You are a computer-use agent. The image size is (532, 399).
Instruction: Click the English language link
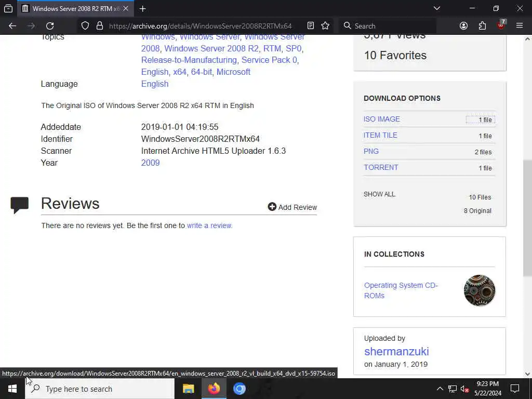coord(155,84)
